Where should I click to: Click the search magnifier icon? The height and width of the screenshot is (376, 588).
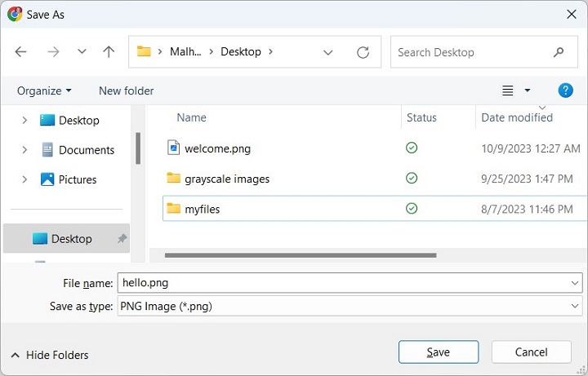[x=559, y=52]
